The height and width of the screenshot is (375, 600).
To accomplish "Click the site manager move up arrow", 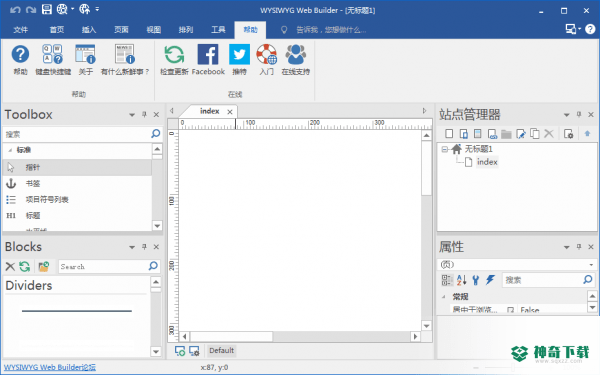I will tap(587, 134).
